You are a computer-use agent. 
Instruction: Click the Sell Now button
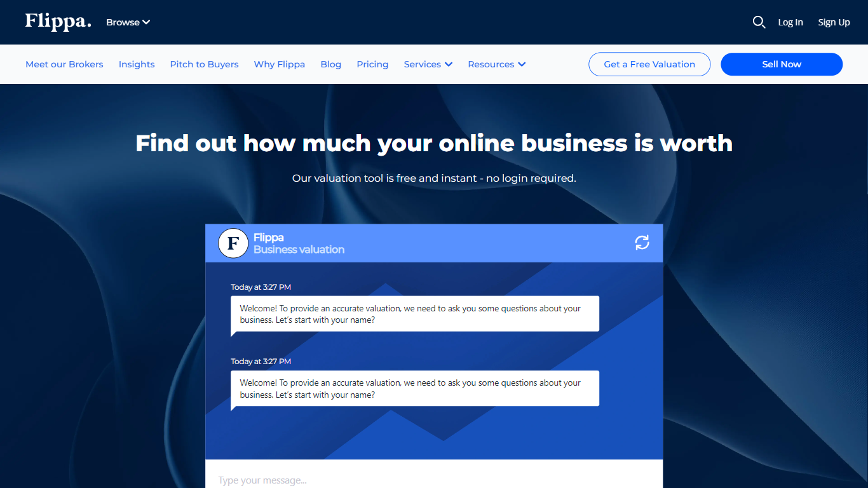pyautogui.click(x=782, y=64)
